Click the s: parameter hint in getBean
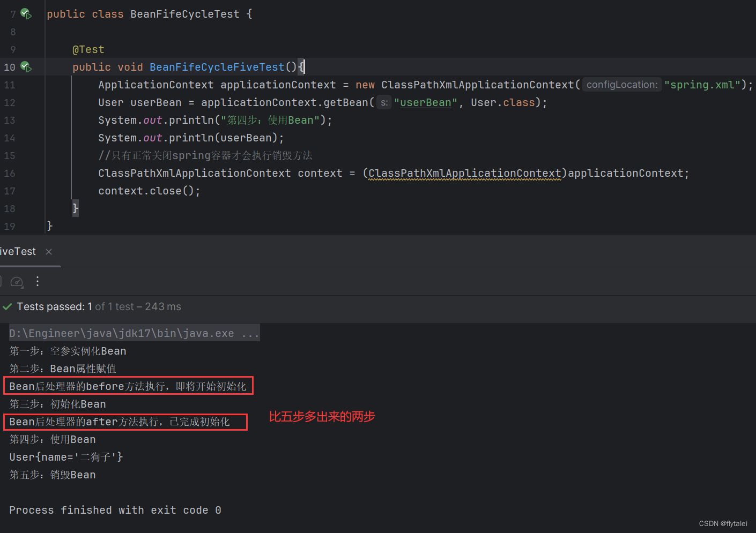Screen dimensions: 756x533 [384, 102]
